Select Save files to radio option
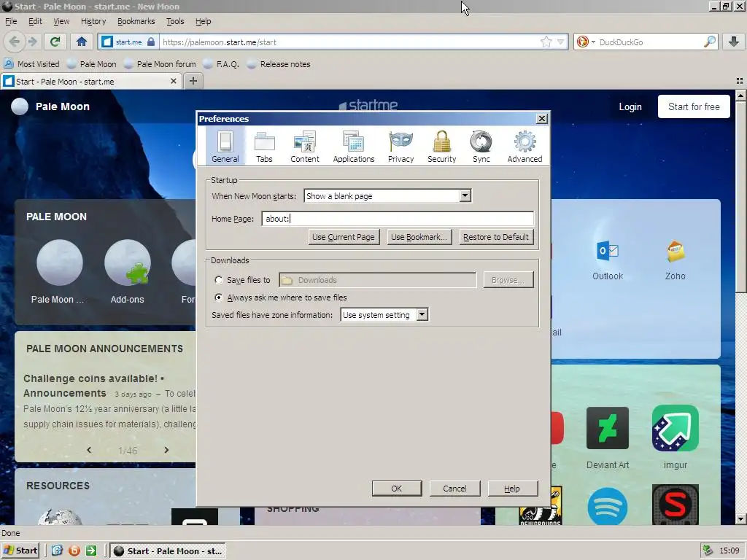The image size is (747, 560). click(219, 280)
